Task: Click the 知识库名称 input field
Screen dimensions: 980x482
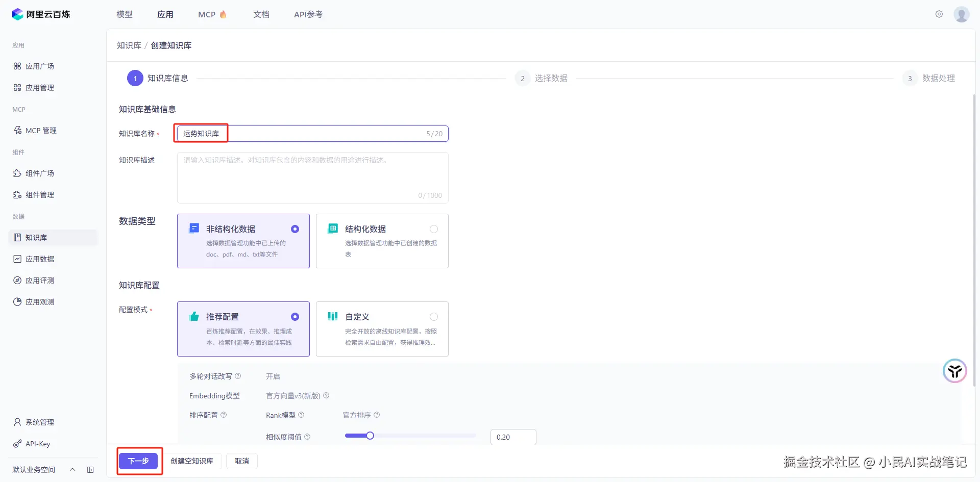Action: click(313, 134)
